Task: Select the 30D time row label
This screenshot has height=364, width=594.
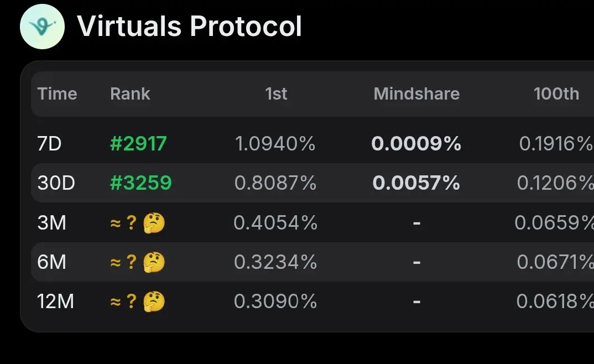Action: point(56,183)
